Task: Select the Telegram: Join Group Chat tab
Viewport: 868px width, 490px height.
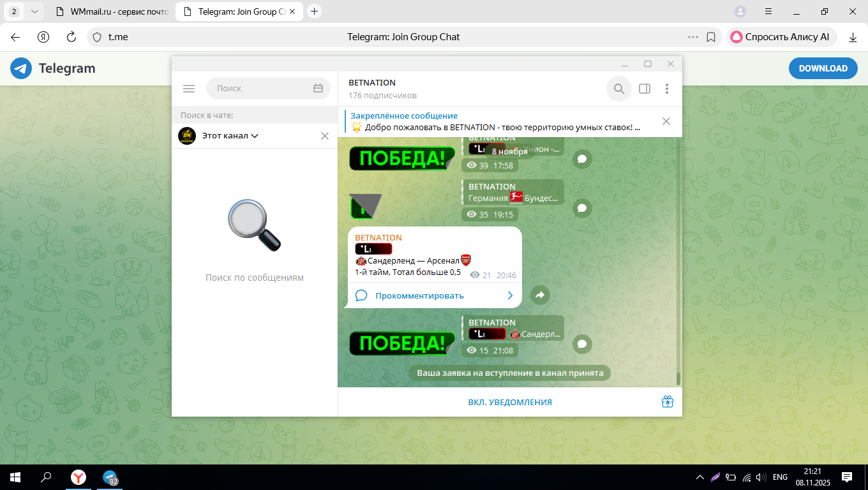Action: tap(238, 11)
